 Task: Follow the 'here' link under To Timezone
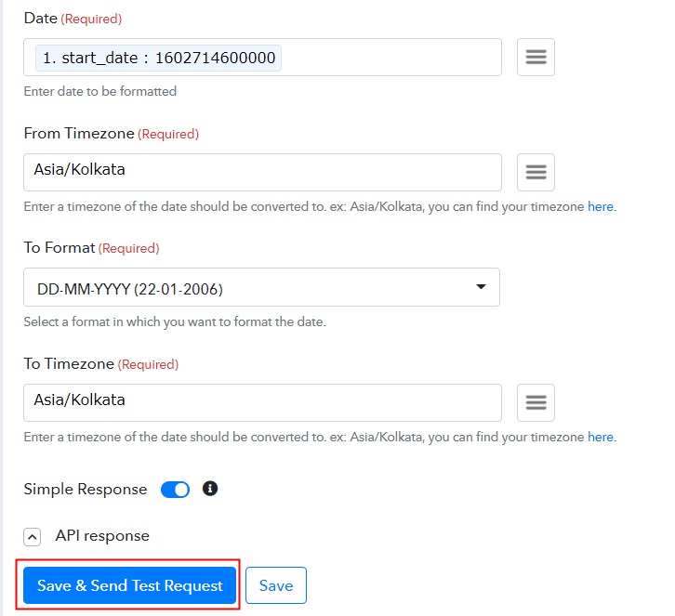point(601,437)
